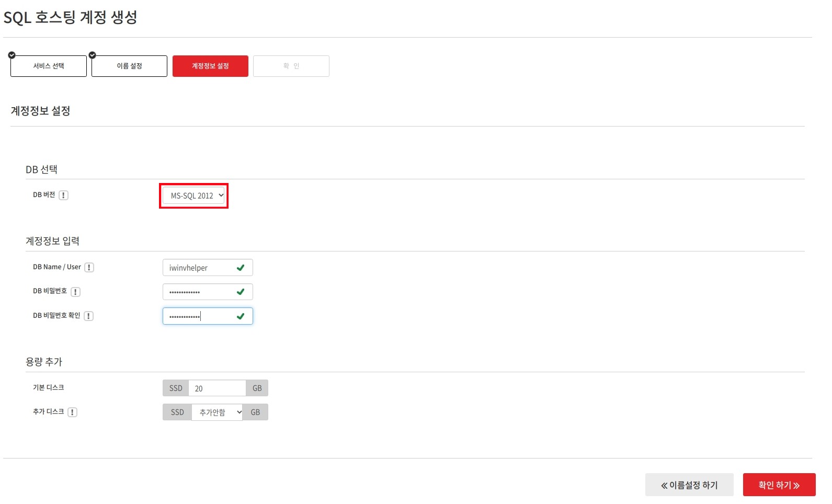Click the check badge on 서비스 선택 step
The image size is (832, 504).
[x=12, y=55]
